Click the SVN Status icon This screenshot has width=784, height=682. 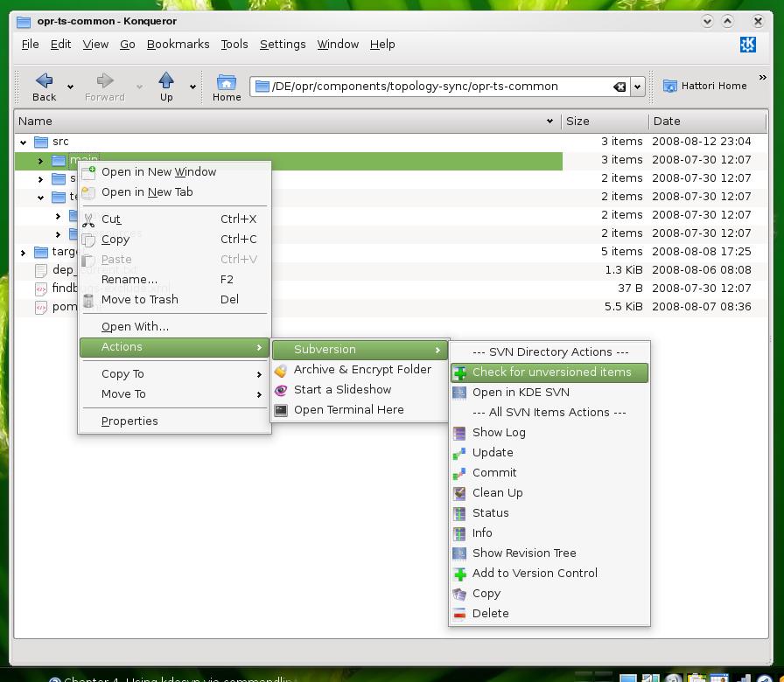[x=459, y=513]
